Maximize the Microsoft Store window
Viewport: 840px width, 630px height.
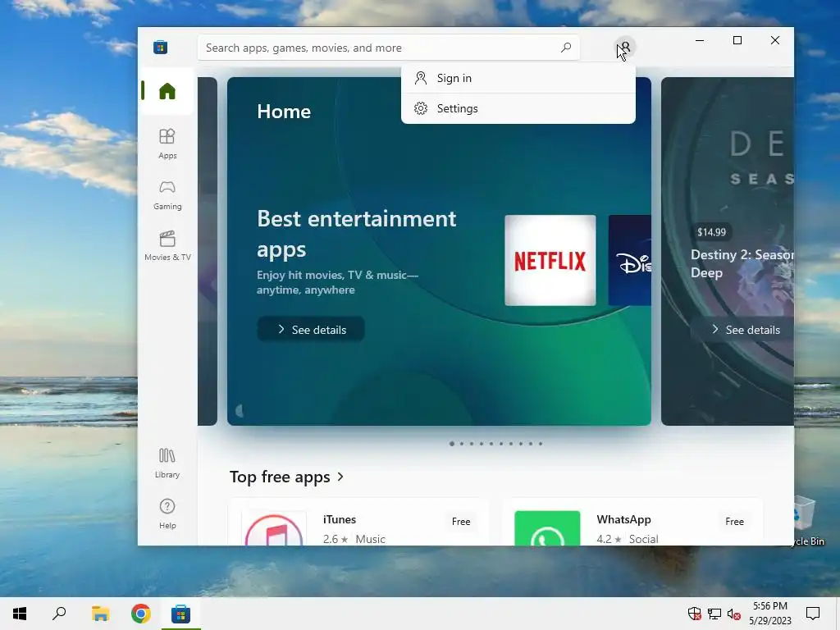click(x=737, y=41)
